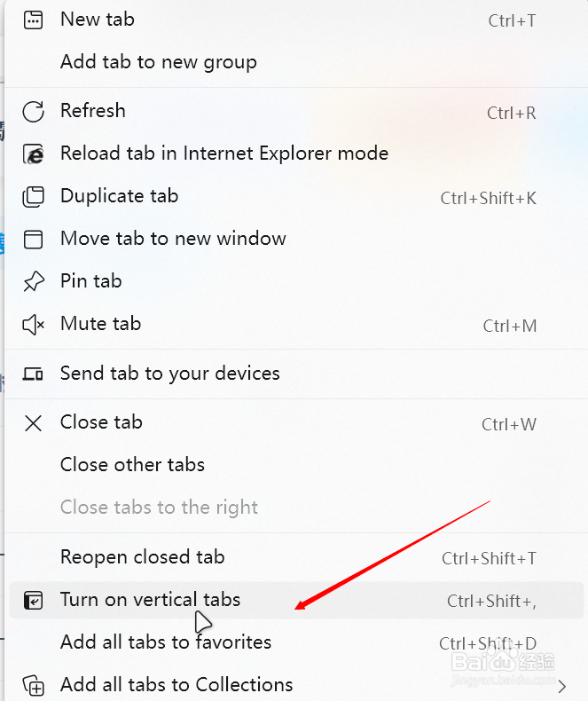588x701 pixels.
Task: Click the Mute tab speaker icon
Action: point(33,325)
